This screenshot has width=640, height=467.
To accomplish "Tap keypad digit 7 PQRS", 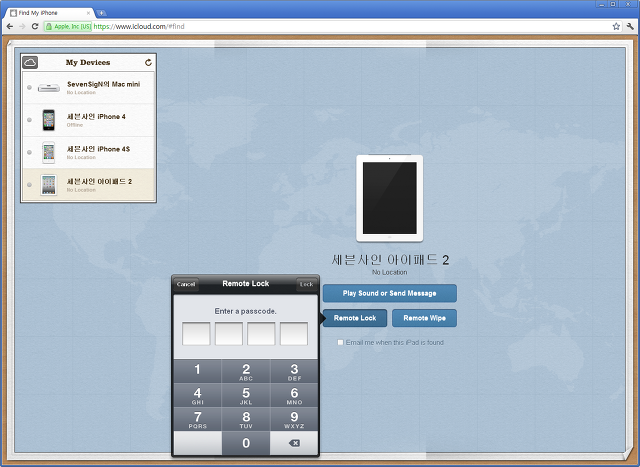I will coord(198,419).
